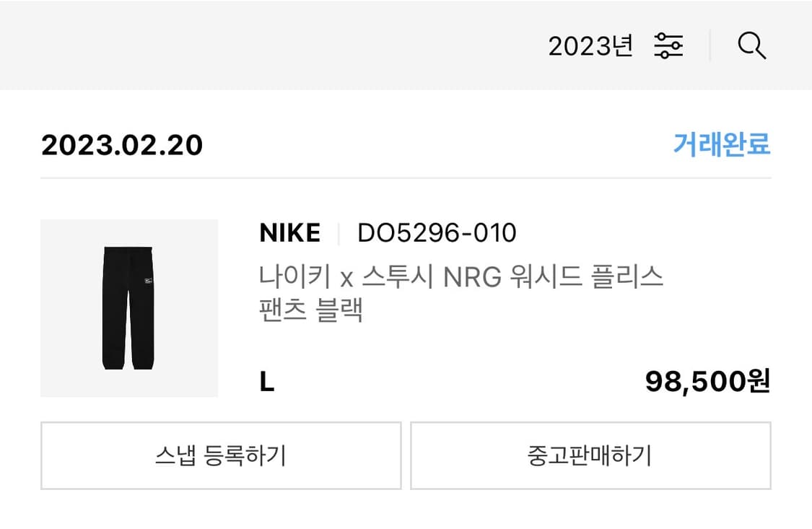Click the price 98,500원
Screen dimensions: 812x529
[x=709, y=381]
